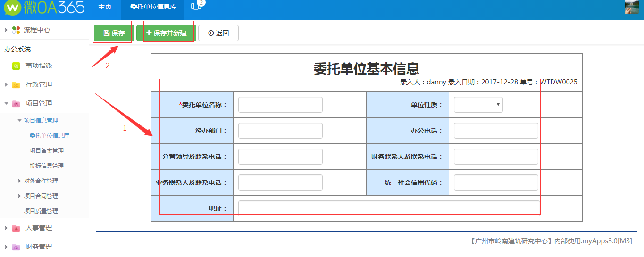
Task: Collapse the 项目管理 tree section
Action: click(6, 104)
